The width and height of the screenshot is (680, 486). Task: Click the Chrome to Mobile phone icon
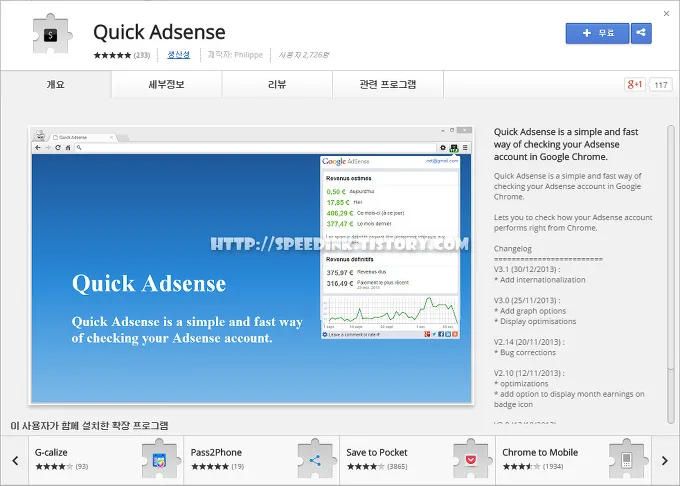pos(627,459)
